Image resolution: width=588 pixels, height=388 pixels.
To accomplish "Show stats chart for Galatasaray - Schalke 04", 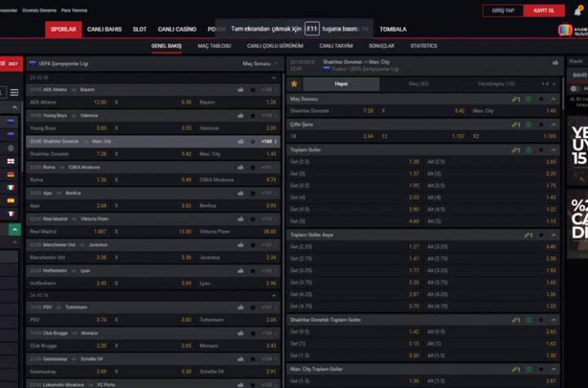I will click(x=240, y=359).
